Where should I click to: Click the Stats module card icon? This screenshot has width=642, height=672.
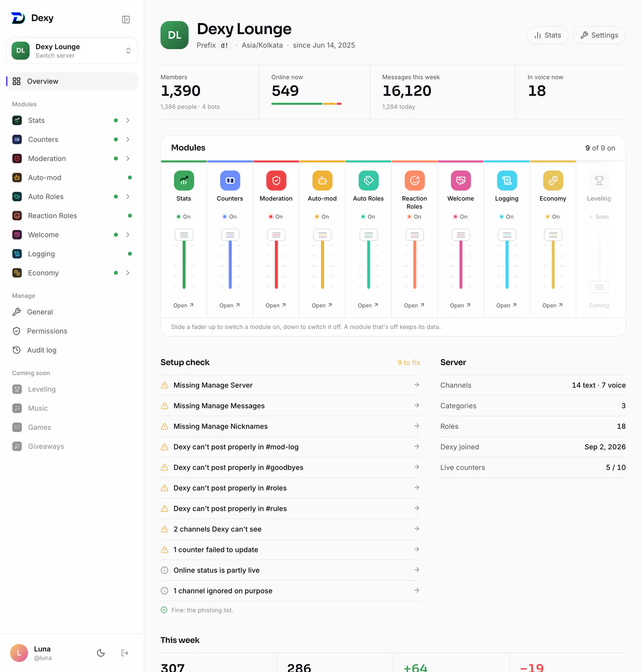pyautogui.click(x=184, y=181)
